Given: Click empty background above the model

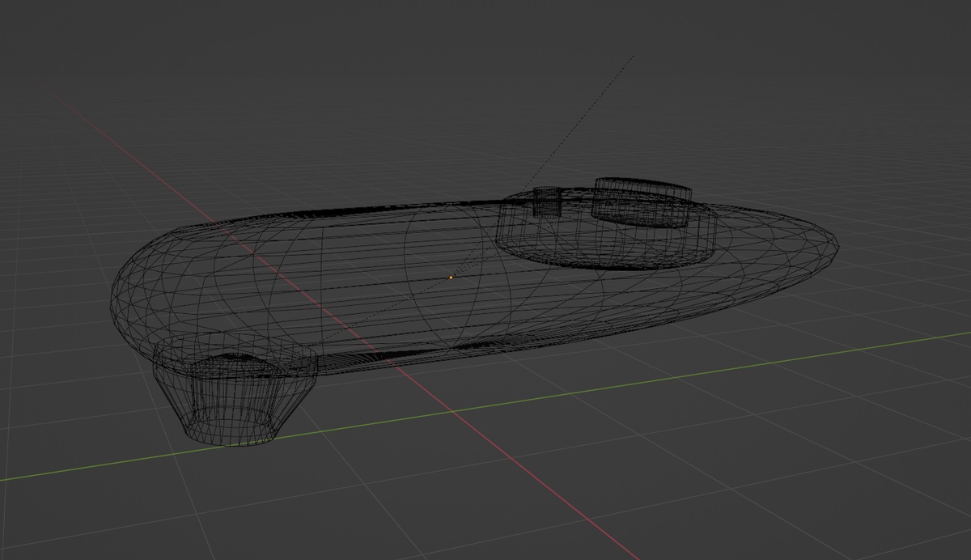Looking at the screenshot, I should [324, 81].
